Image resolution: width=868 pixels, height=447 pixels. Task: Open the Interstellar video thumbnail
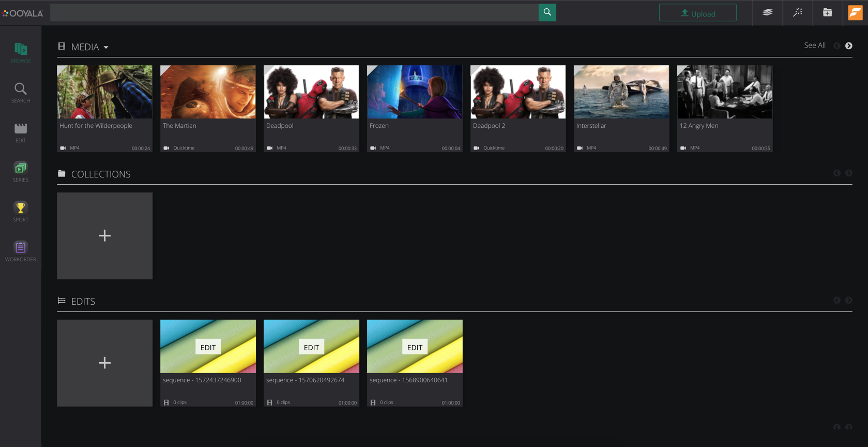(621, 92)
